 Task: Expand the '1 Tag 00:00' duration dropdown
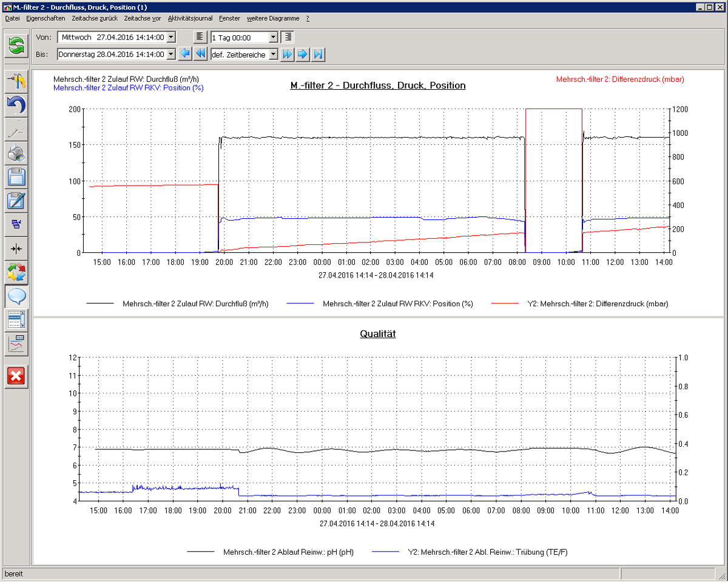coord(273,38)
